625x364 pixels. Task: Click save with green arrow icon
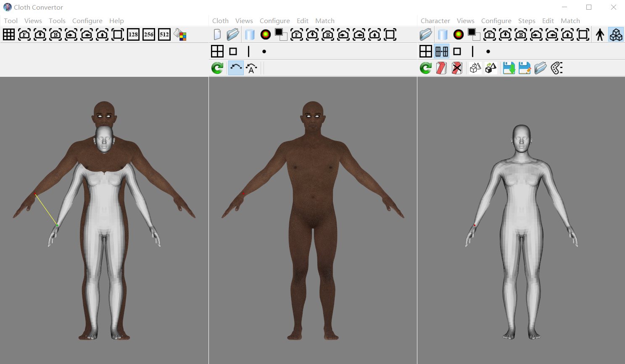pos(509,68)
